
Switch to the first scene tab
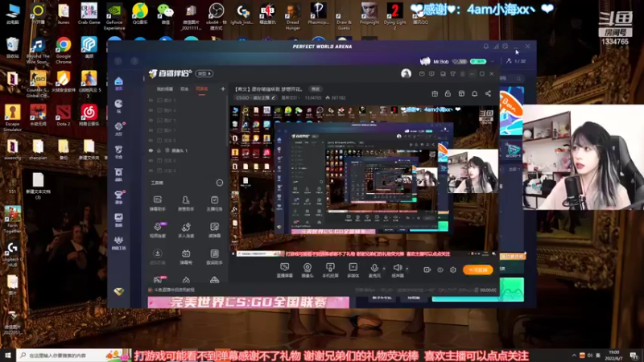pyautogui.click(x=165, y=89)
